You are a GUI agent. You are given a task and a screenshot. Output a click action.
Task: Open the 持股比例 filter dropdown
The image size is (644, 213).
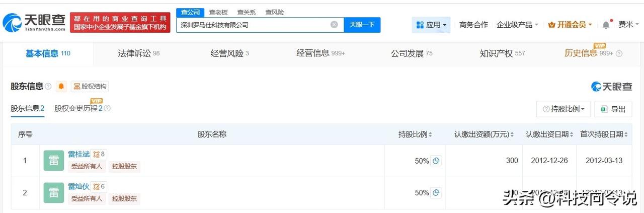click(x=563, y=109)
